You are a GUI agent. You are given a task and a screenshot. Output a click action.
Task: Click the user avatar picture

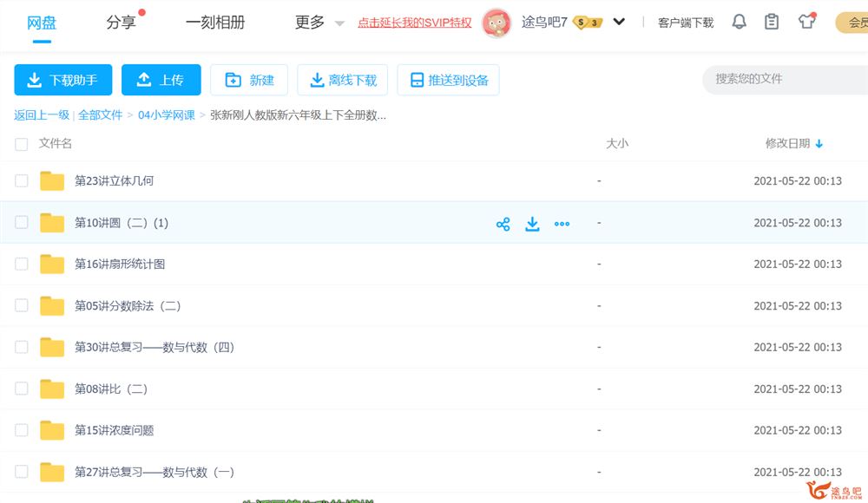[496, 23]
